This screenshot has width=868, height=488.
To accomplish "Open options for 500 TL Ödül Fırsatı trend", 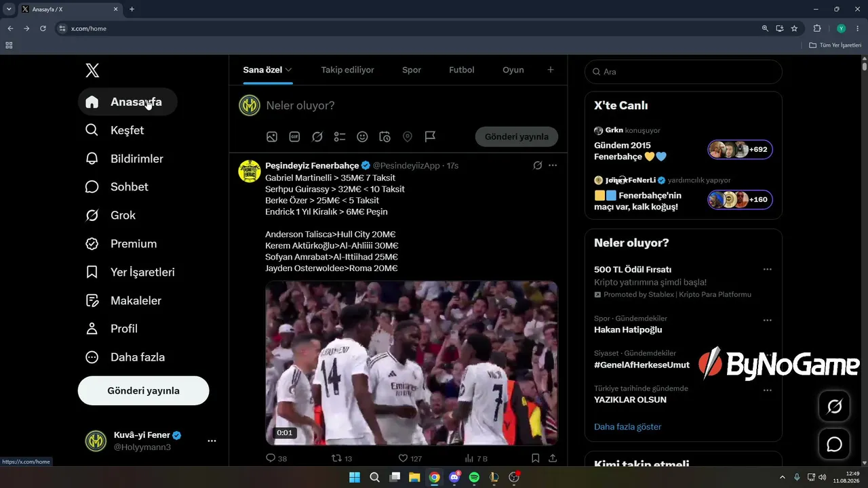I will (768, 269).
